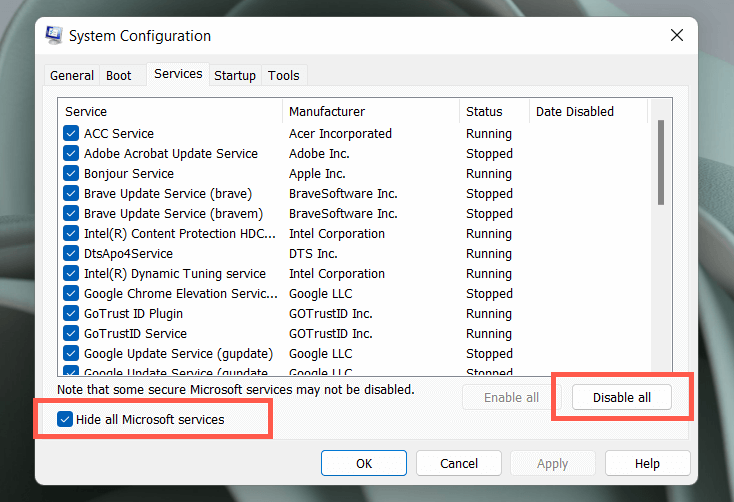
Task: Click Adobe Inc. manufacturer cell
Action: point(319,154)
